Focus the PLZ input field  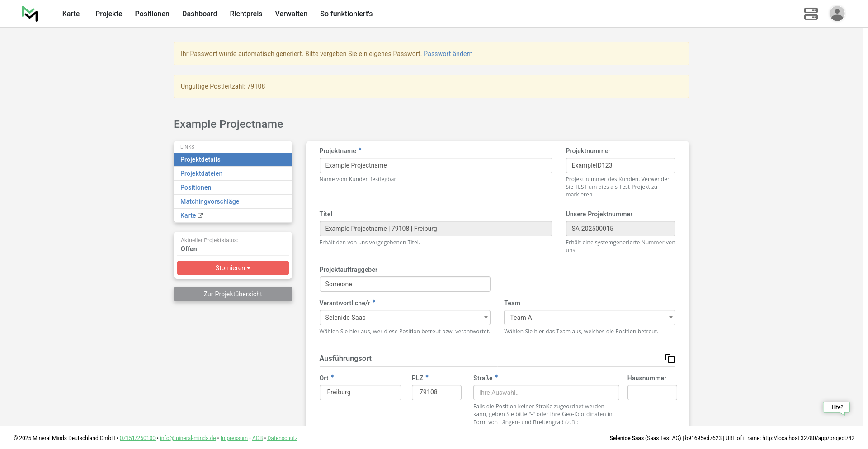436,393
